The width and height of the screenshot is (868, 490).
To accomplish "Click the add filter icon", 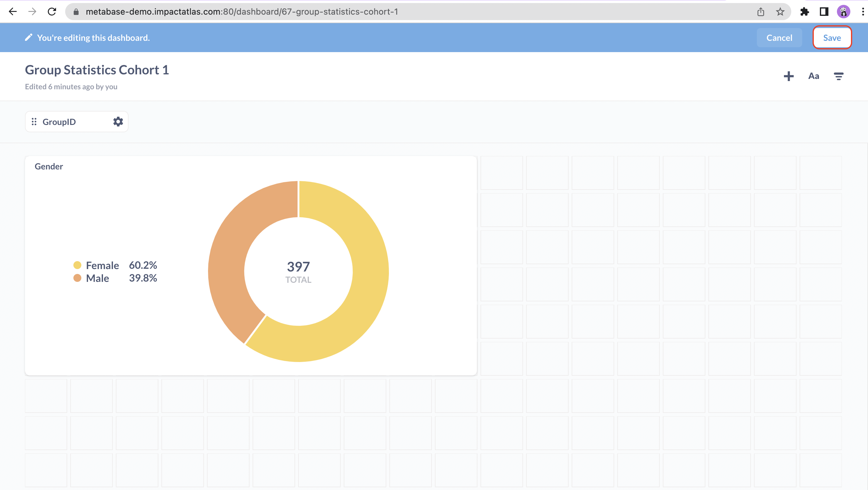I will (838, 76).
